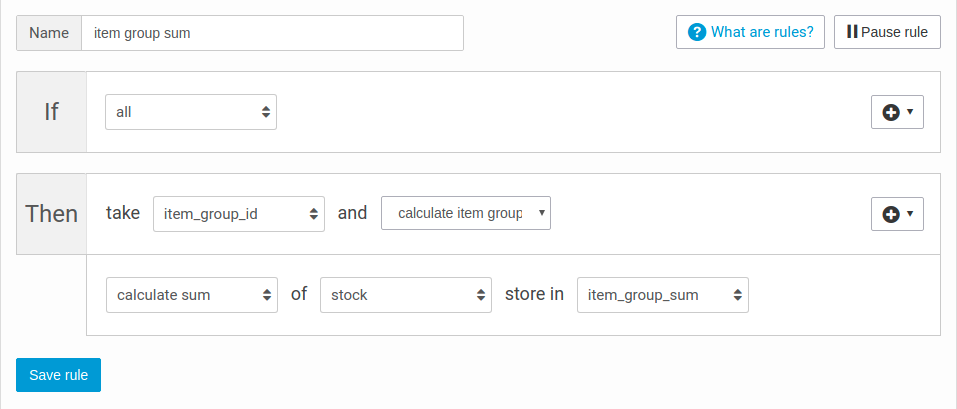Click the plus icon in the If row

click(892, 113)
